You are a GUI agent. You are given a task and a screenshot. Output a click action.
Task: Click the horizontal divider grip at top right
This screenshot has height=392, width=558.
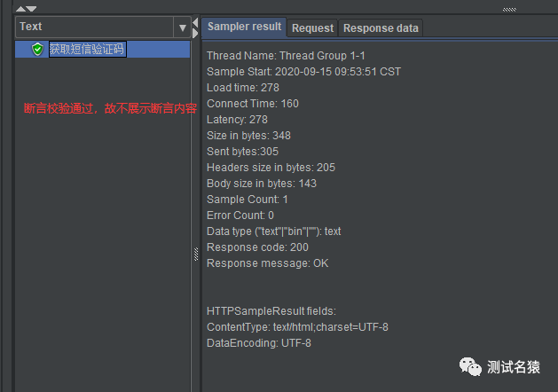point(509,10)
